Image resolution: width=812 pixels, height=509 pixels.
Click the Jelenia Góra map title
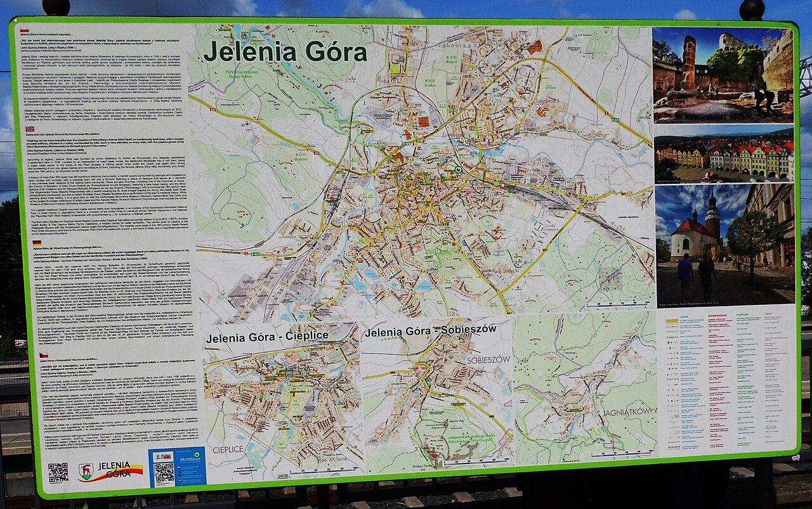285,53
